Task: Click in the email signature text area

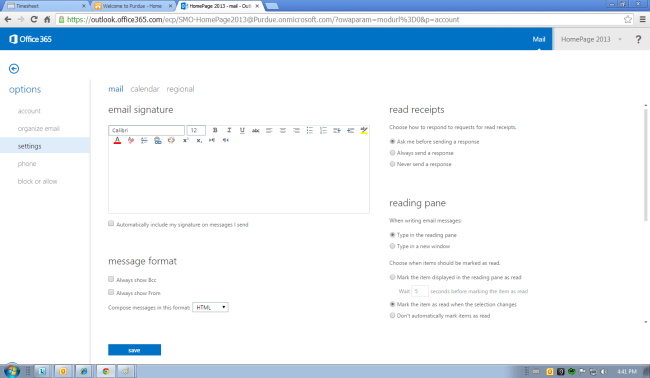Action: pyautogui.click(x=239, y=179)
